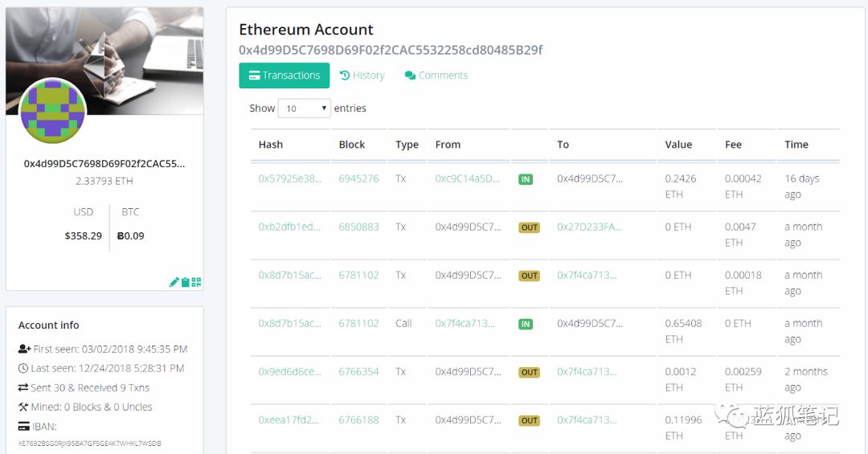Click OUT badge on 0x8d7b15ac Tx row

[529, 276]
